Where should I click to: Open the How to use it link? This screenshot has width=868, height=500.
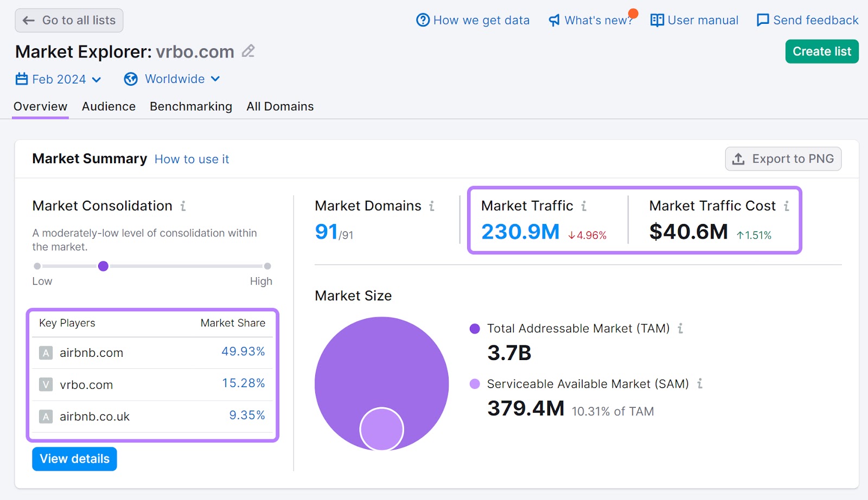click(x=192, y=159)
